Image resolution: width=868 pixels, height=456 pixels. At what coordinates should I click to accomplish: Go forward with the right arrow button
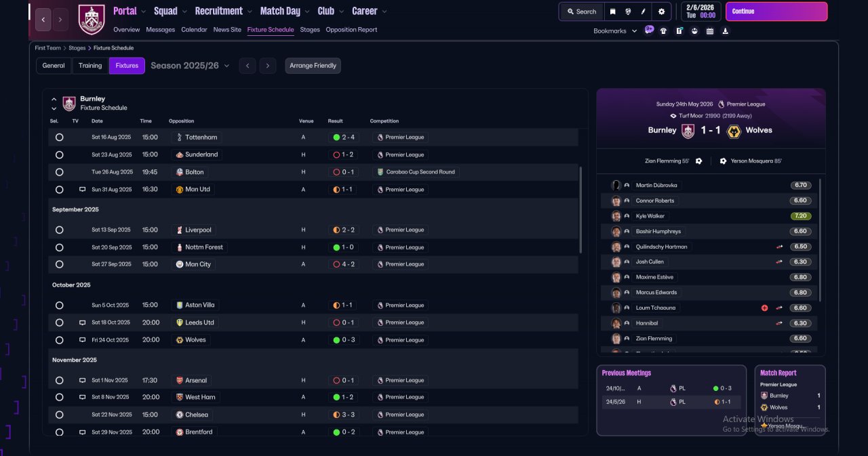coord(60,20)
